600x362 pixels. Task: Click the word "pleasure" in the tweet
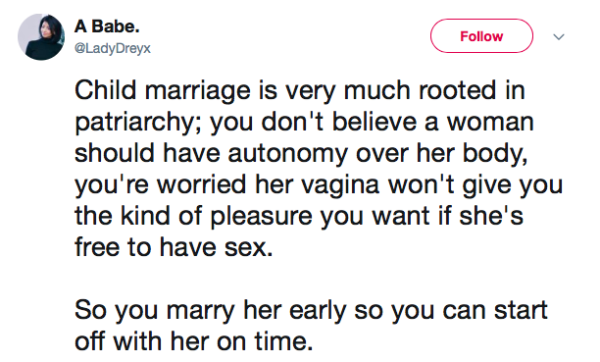[261, 216]
